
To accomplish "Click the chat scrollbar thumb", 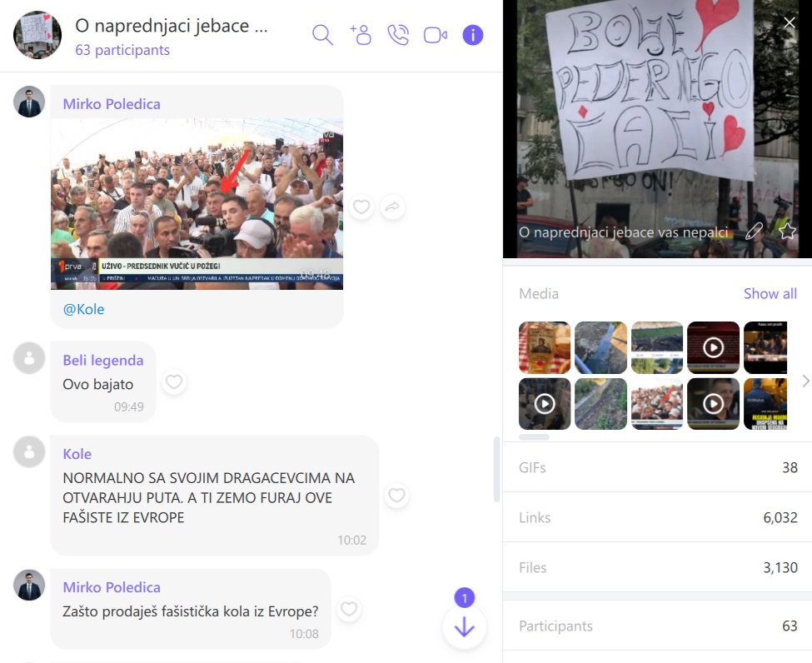I will tap(496, 470).
